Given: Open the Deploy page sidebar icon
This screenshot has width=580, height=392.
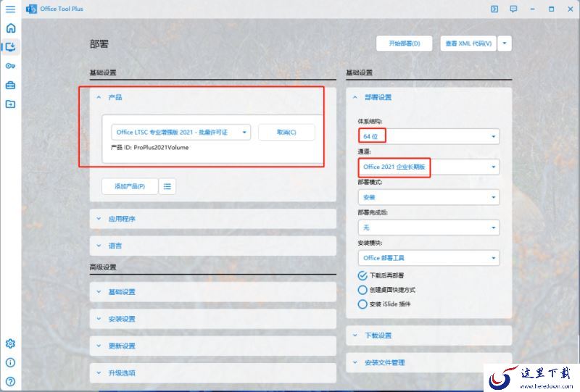Looking at the screenshot, I should [x=11, y=47].
